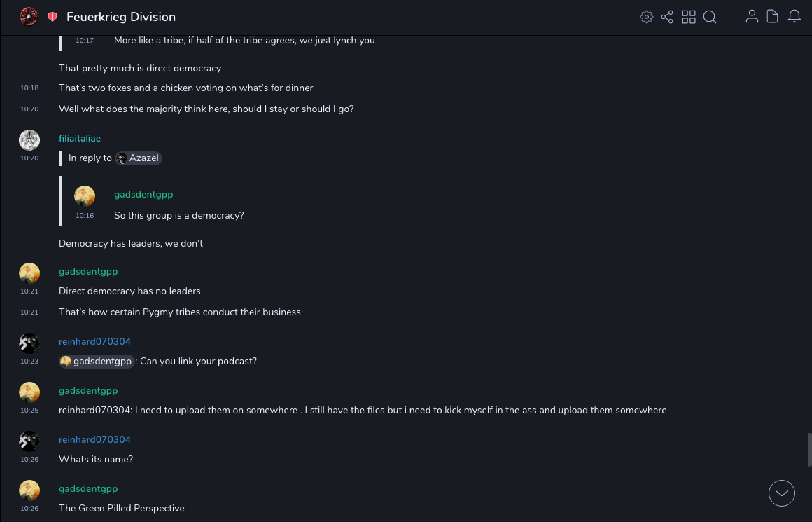Click the gadsdentgpp mention pill in message
Image resolution: width=812 pixels, height=522 pixels.
tap(97, 362)
